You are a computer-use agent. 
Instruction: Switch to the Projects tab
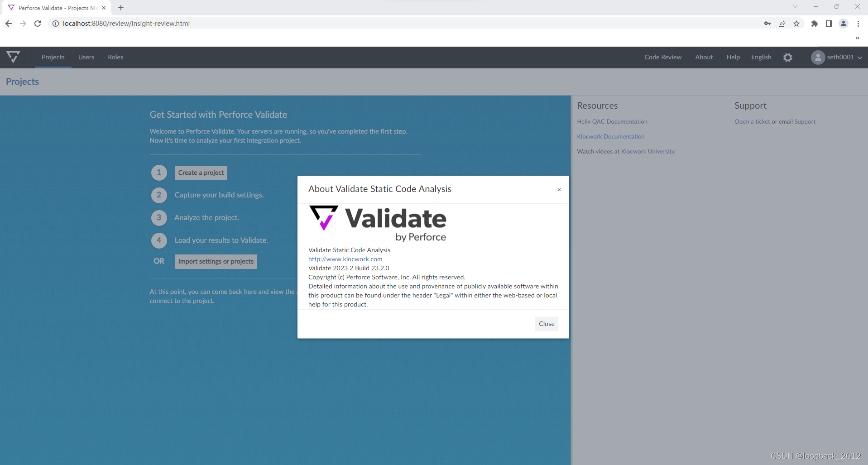coord(53,57)
